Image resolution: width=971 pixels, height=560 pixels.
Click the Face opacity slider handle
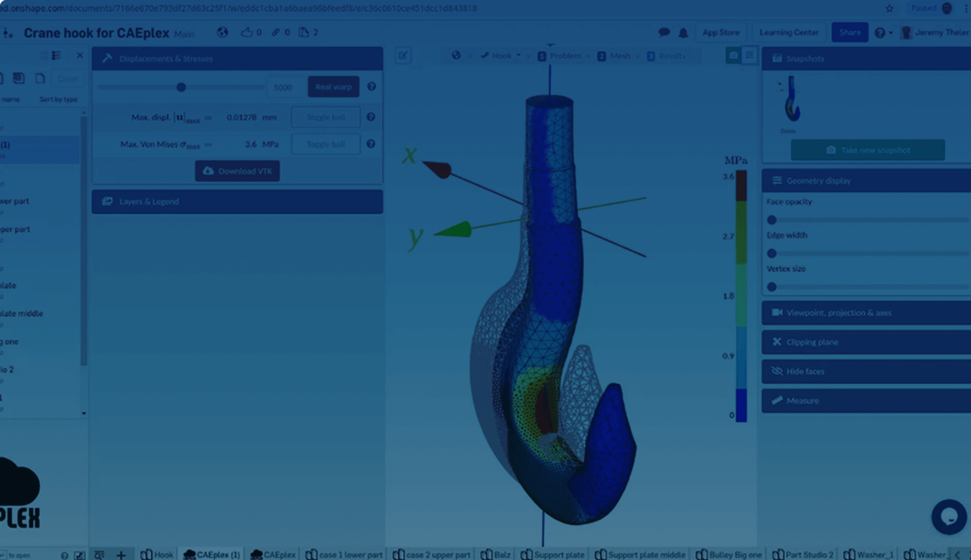click(x=772, y=220)
